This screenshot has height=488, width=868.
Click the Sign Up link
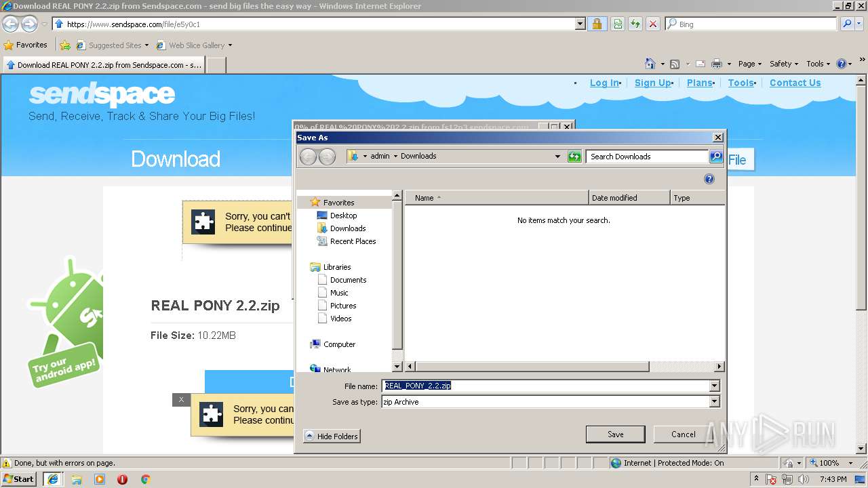[x=652, y=83]
